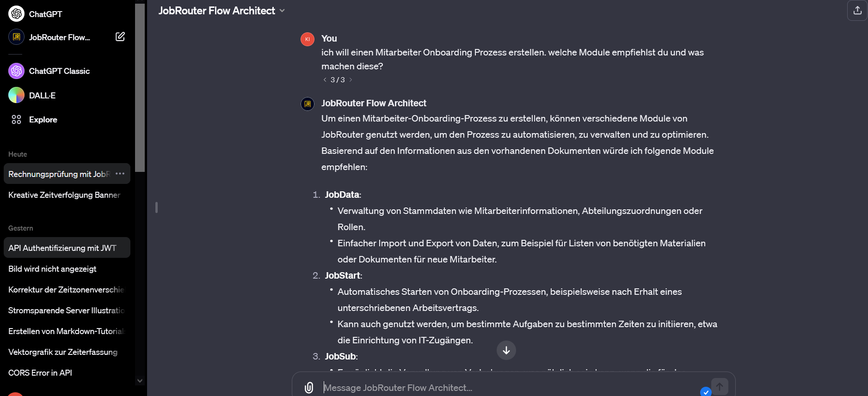Open ChatGPT Classic in sidebar
The image size is (868, 396).
pos(59,71)
